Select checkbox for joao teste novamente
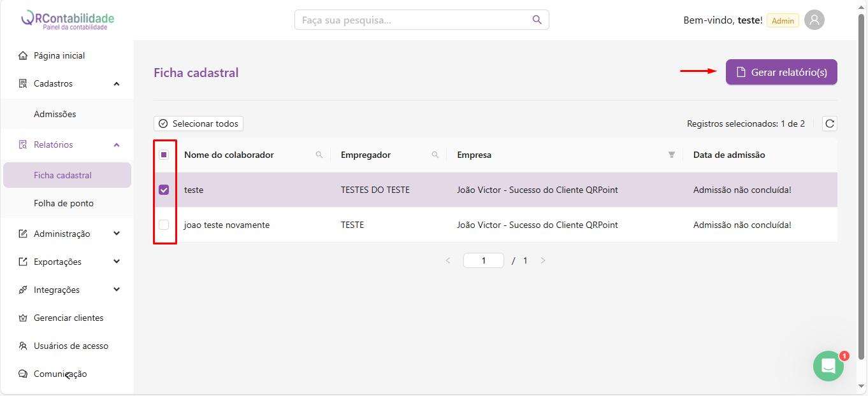Viewport: 868px width, 396px height. point(164,225)
